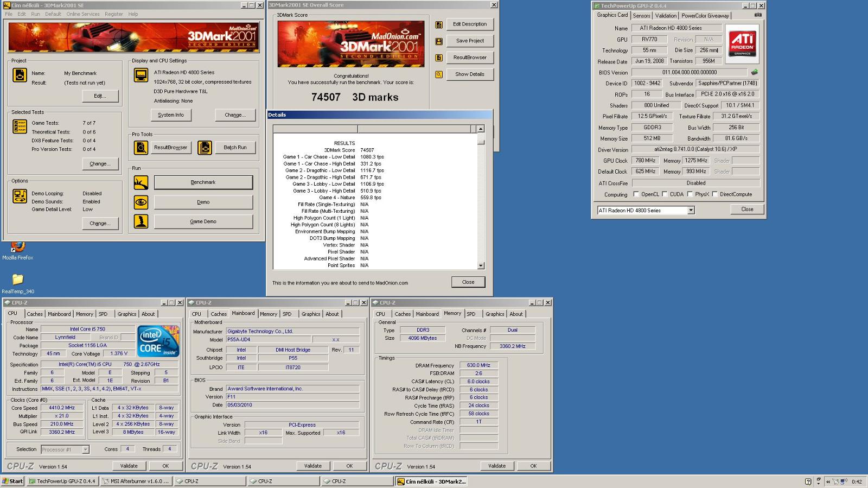Viewport: 868px width, 488px height.
Task: Click the System Info button
Action: [x=171, y=115]
